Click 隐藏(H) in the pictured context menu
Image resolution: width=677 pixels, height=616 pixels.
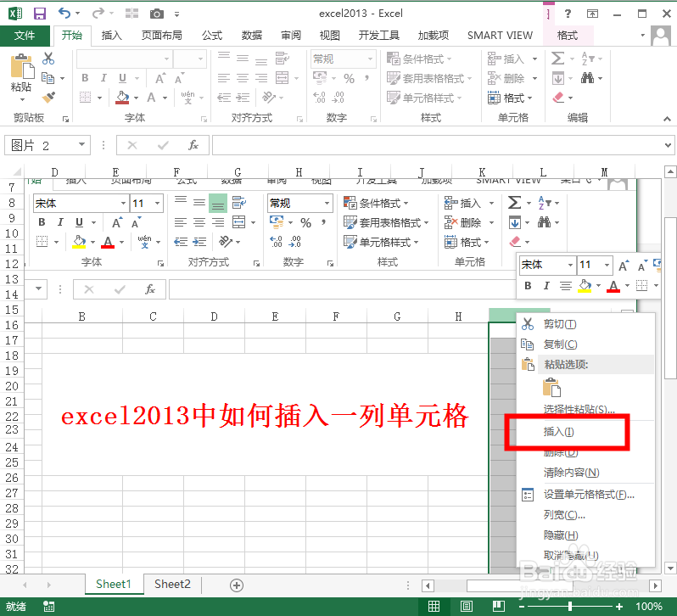pos(561,535)
